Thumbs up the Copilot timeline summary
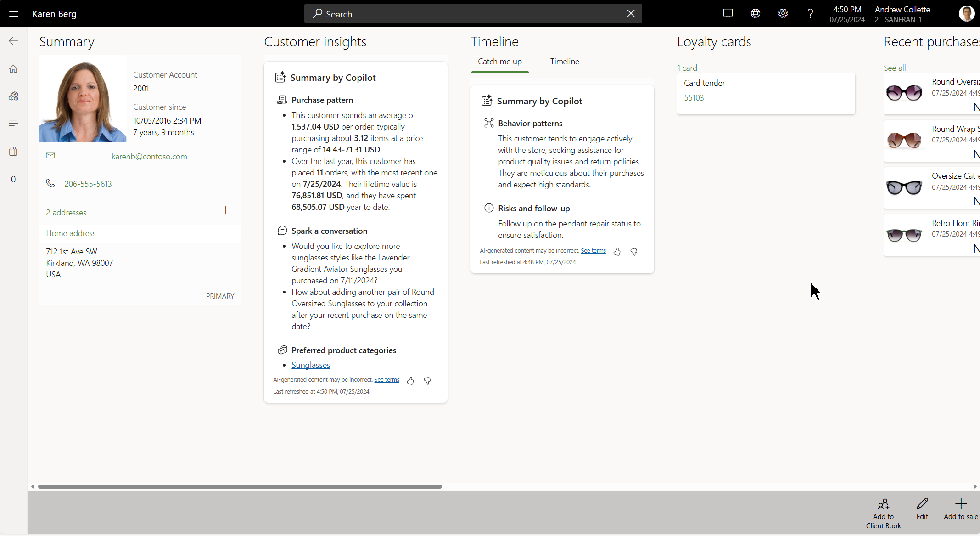This screenshot has height=536, width=980. tap(616, 251)
